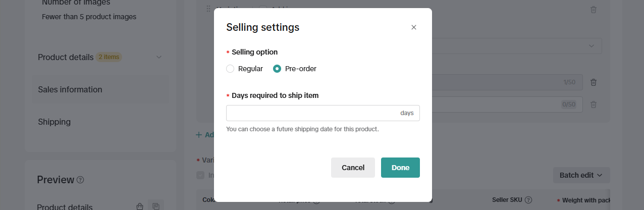The height and width of the screenshot is (210, 644).
Task: Delete the variation option showing 0/50
Action: pos(594,104)
